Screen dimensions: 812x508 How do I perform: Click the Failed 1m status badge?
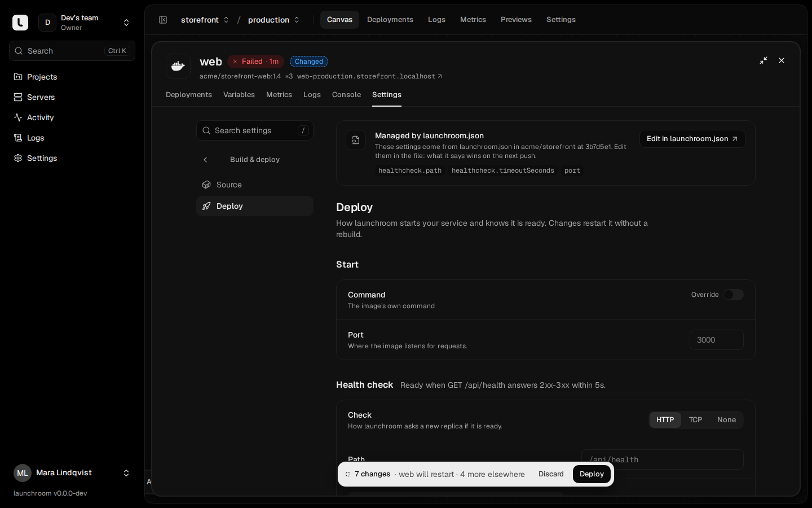point(256,62)
